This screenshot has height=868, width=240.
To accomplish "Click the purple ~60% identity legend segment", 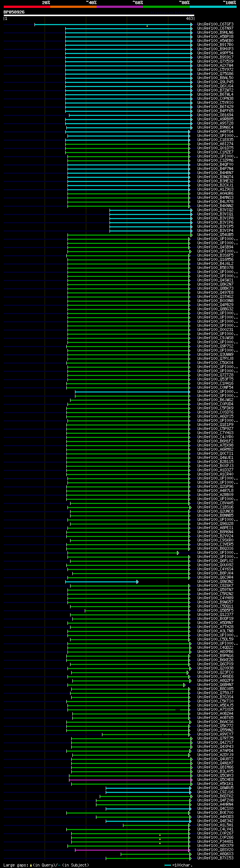I will click(x=120, y=7).
